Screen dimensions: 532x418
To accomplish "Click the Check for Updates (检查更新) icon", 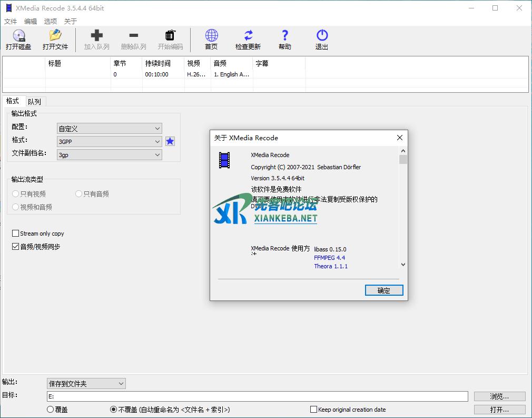I will coord(248,36).
